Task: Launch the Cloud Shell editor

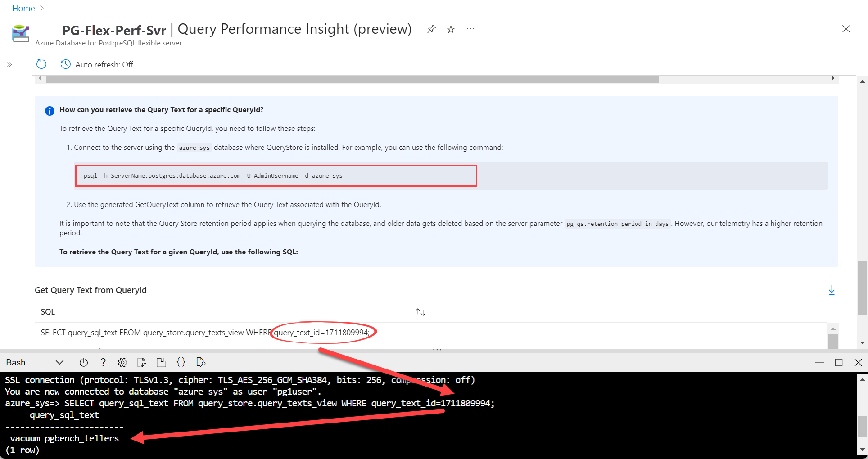Action: pyautogui.click(x=181, y=362)
